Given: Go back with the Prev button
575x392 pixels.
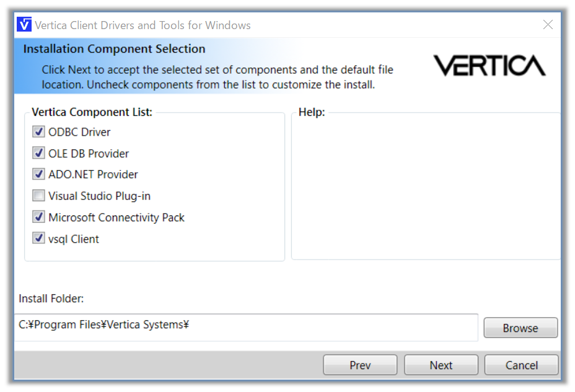Looking at the screenshot, I should coord(360,365).
